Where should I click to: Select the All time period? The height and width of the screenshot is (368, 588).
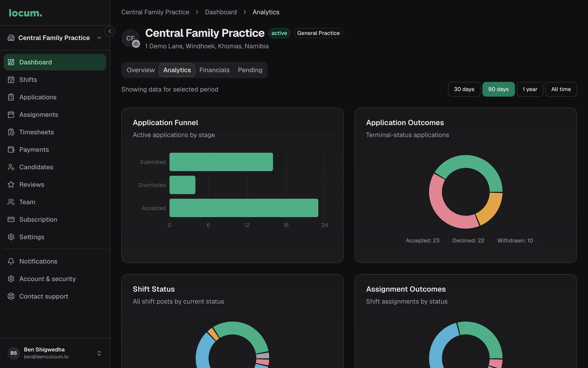click(561, 89)
